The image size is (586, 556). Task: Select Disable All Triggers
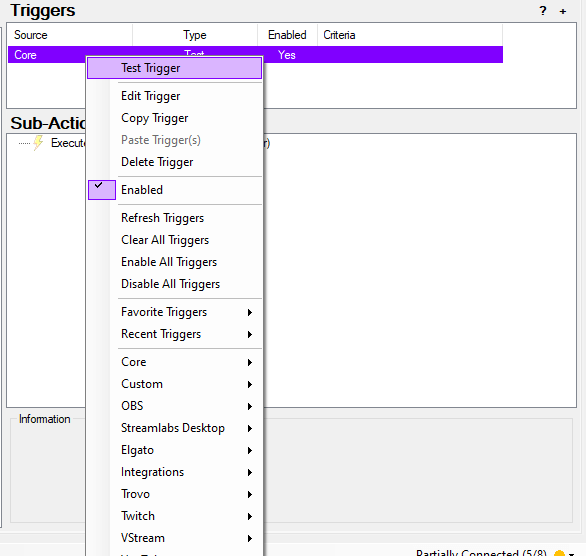click(175, 284)
